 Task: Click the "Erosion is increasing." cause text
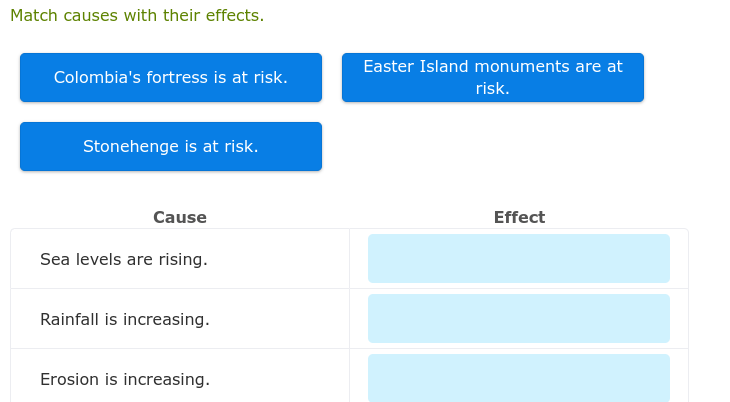[125, 380]
